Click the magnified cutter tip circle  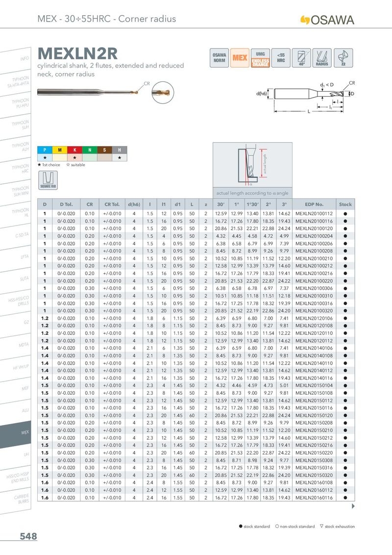(x=163, y=93)
